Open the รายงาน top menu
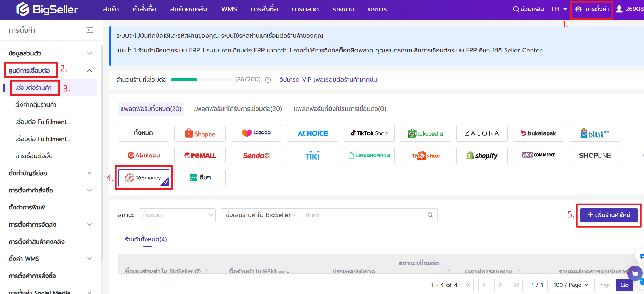Viewport: 644px width, 294px height. (x=343, y=9)
